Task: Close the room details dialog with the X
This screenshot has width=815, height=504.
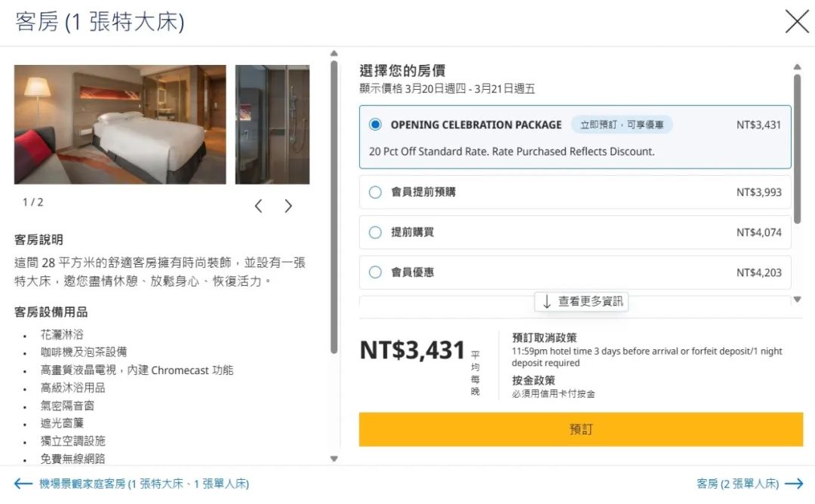Action: (797, 21)
